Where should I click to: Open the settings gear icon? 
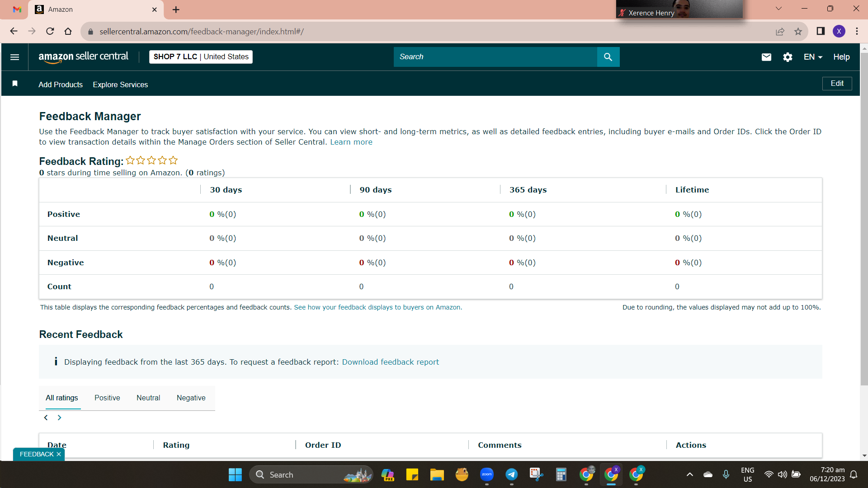(x=788, y=57)
